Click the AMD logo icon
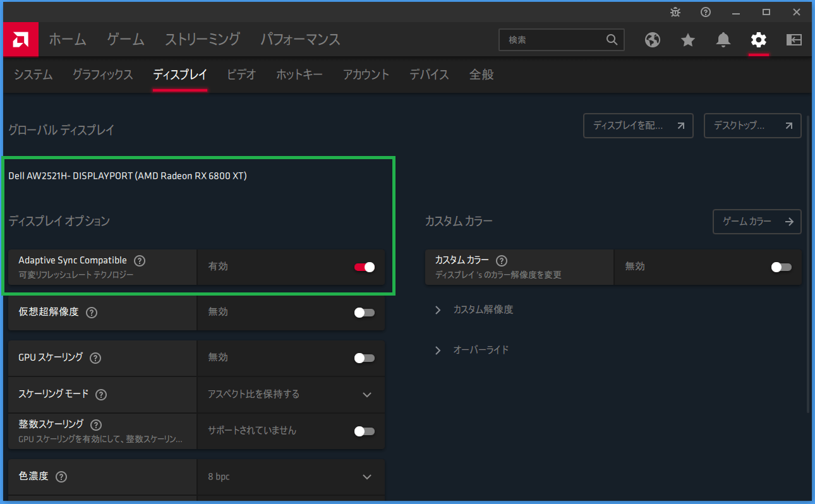This screenshot has width=815, height=504. point(21,40)
